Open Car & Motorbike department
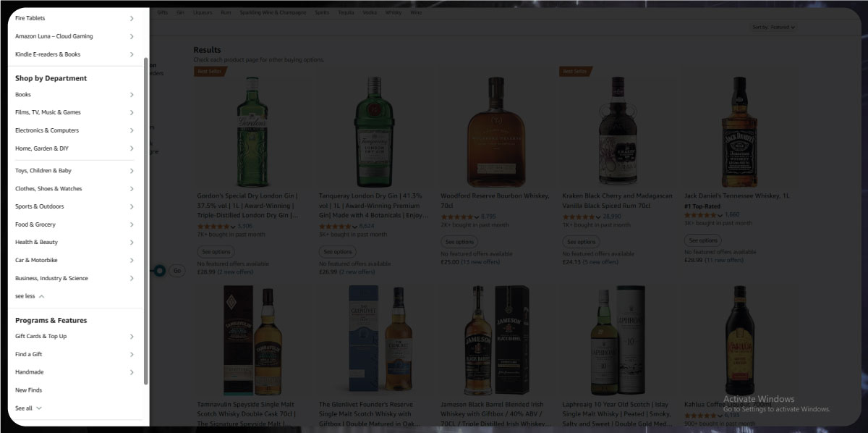Screen dimensions: 868x433 (75, 260)
